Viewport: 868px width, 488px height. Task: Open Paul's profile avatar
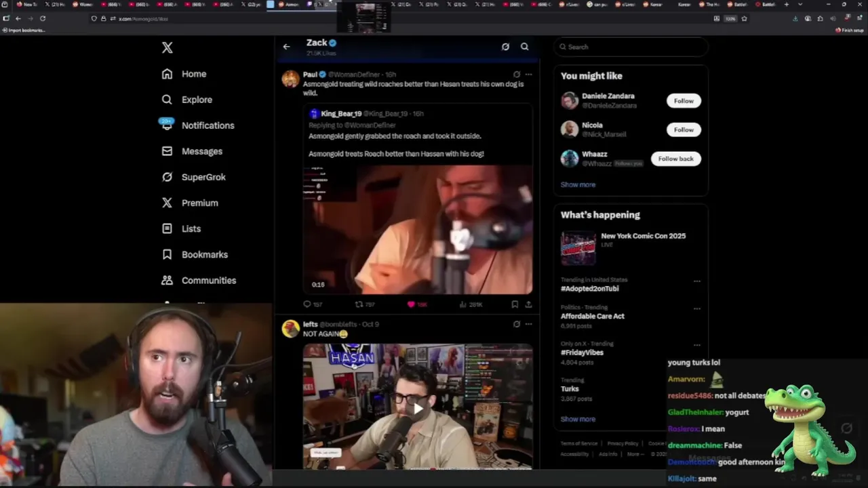tap(290, 79)
